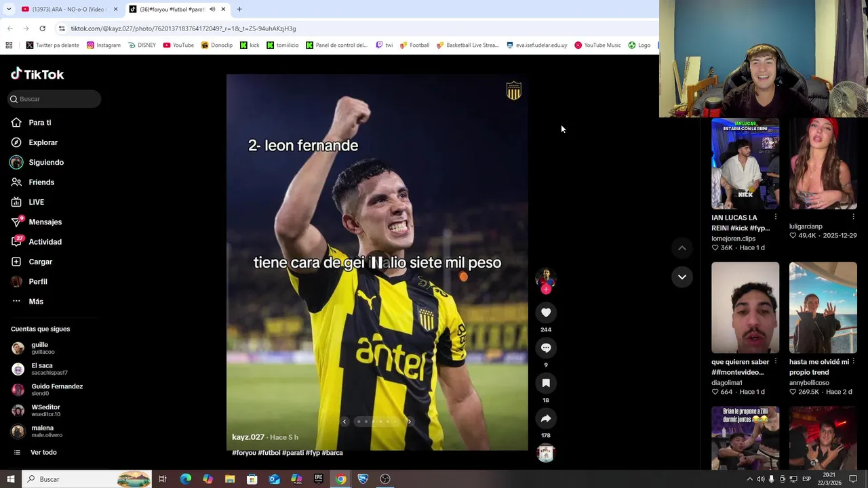
Task: Open the sound disc icon below share
Action: pyautogui.click(x=546, y=453)
